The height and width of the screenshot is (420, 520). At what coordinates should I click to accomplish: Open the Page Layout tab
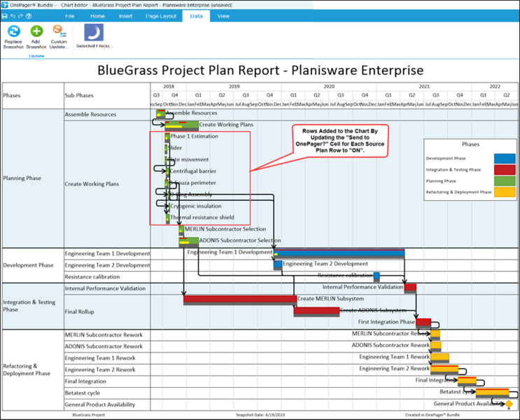(x=161, y=16)
